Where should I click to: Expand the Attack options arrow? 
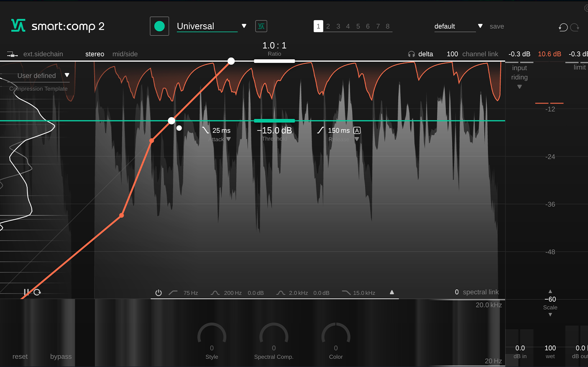point(228,139)
